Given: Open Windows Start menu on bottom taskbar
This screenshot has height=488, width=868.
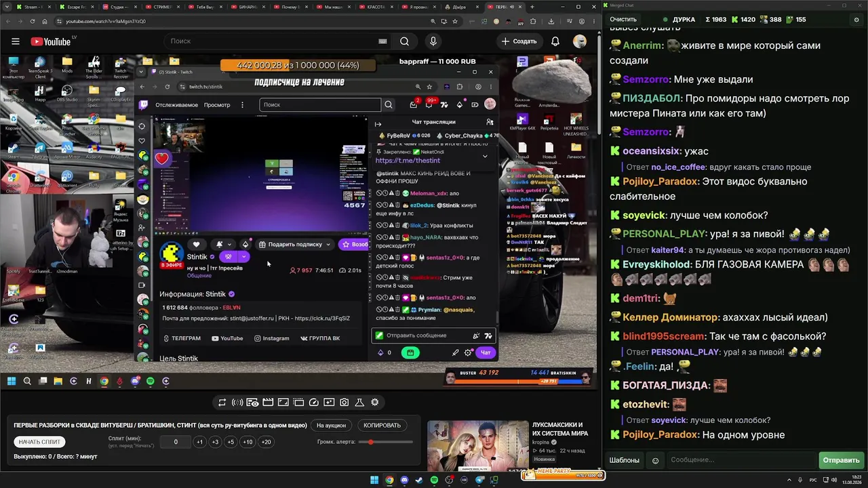Looking at the screenshot, I should coord(374,481).
